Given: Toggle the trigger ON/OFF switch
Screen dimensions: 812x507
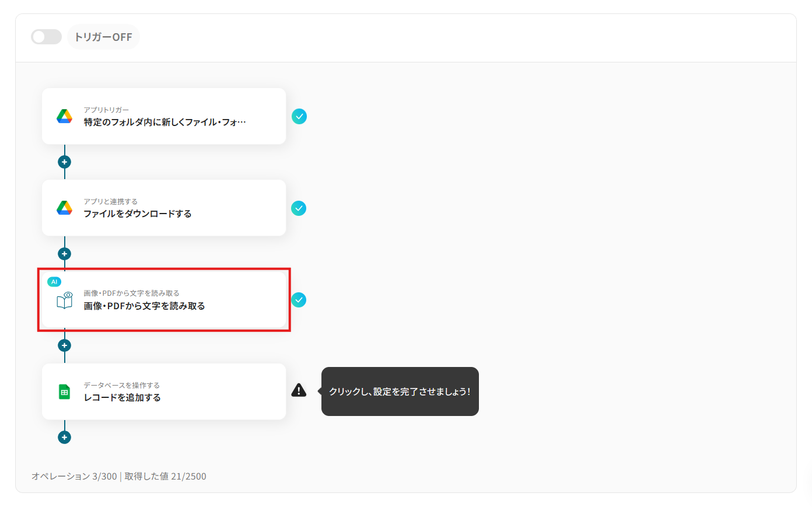Looking at the screenshot, I should click(x=46, y=37).
